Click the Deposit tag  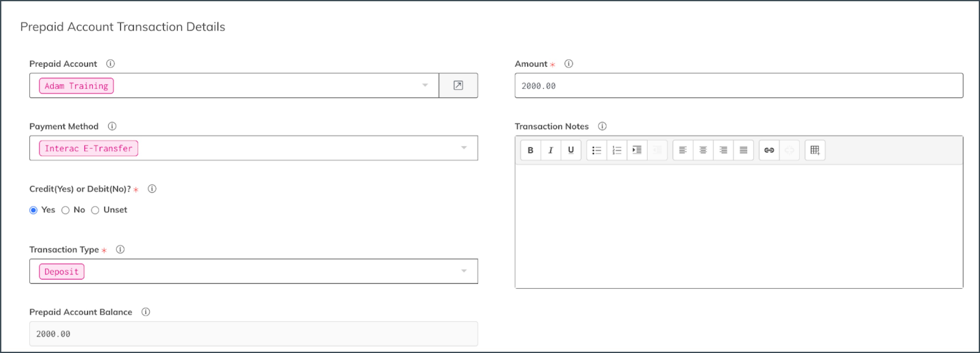point(62,272)
